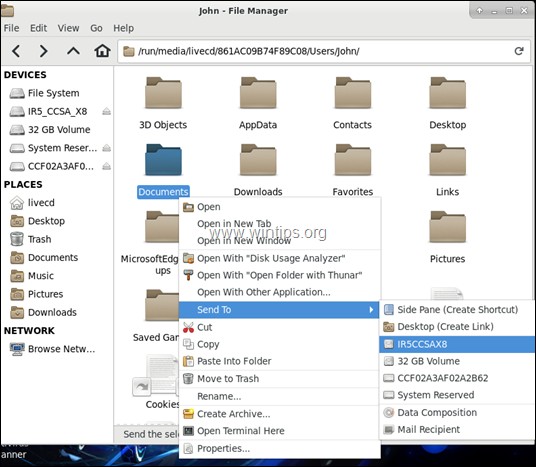Choose Cut in the context menu

click(x=280, y=328)
